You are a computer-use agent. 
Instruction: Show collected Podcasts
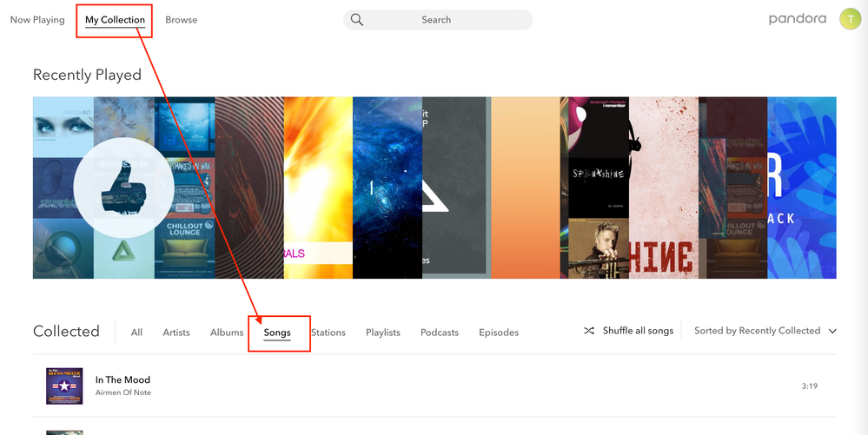click(x=439, y=333)
